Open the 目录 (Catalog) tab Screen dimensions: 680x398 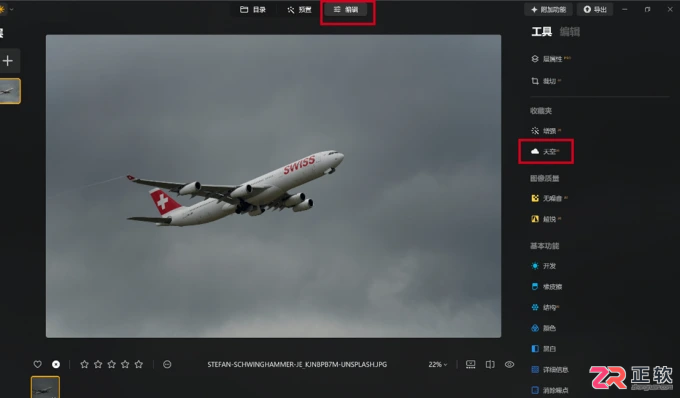253,10
